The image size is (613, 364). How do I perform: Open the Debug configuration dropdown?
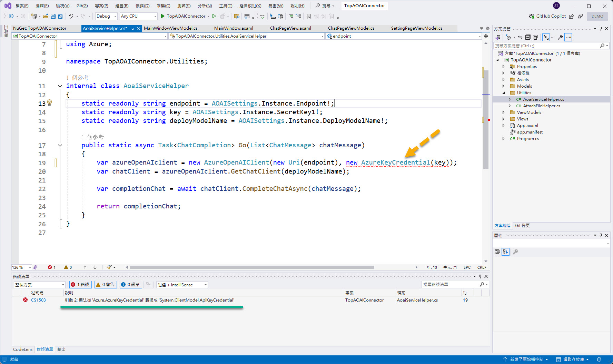coord(106,16)
